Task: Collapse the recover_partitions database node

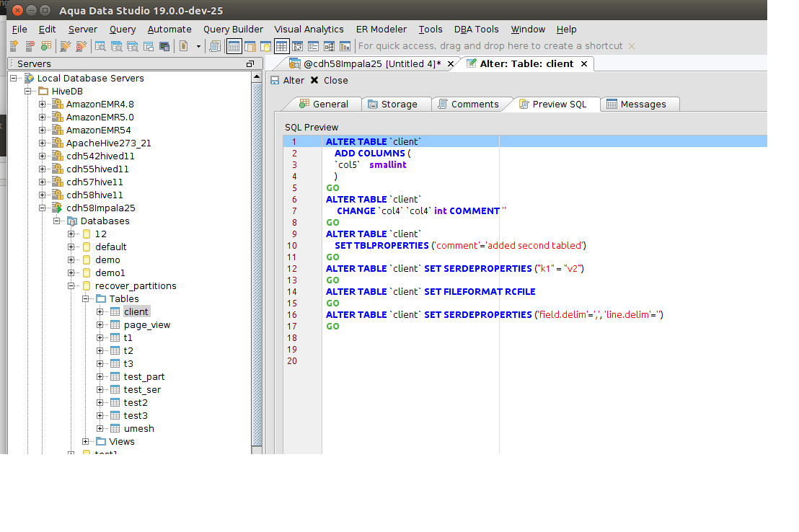Action: coord(71,286)
